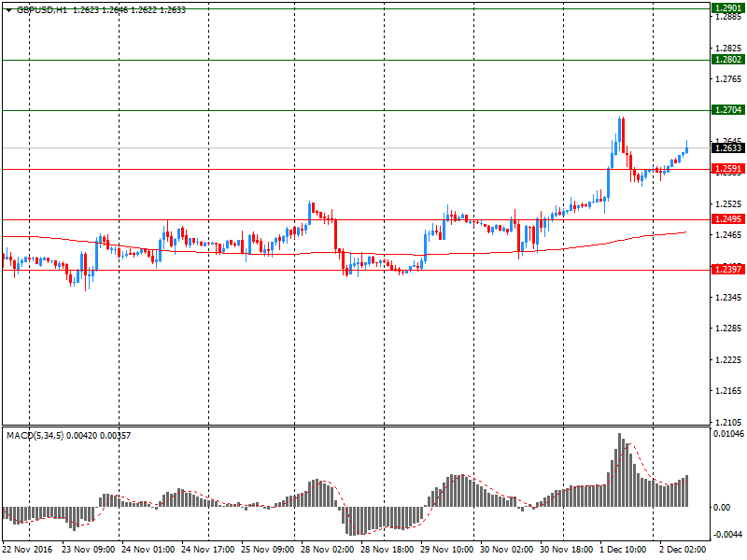
Task: Click the 29 Nov 10:00 time axis label
Action: [447, 549]
